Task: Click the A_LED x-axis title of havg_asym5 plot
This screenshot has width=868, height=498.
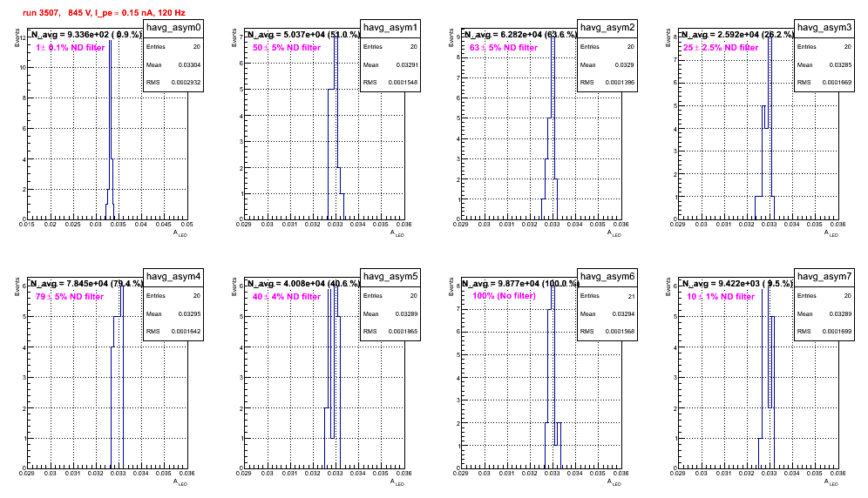Action: [x=397, y=482]
